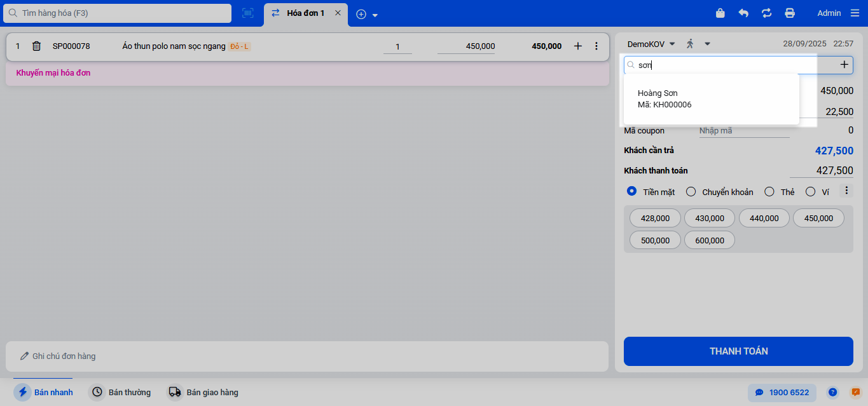The width and height of the screenshot is (868, 406).
Task: Edit the Khách thanh toán amount 427,500
Action: coord(822,171)
